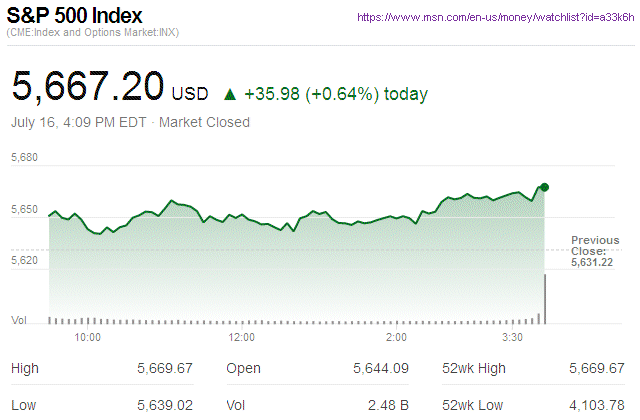Viewport: 640px width, 420px height.
Task: Click the Open value 5,644.09
Action: tap(381, 369)
